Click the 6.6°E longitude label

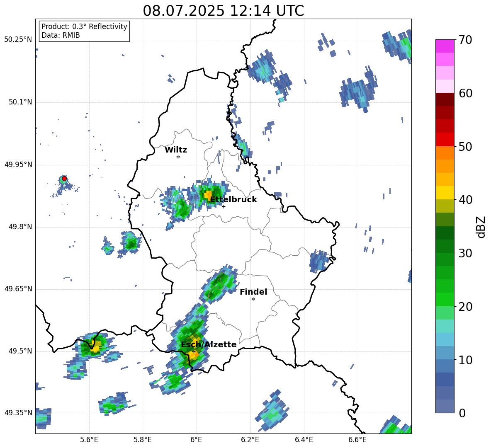coord(357,440)
